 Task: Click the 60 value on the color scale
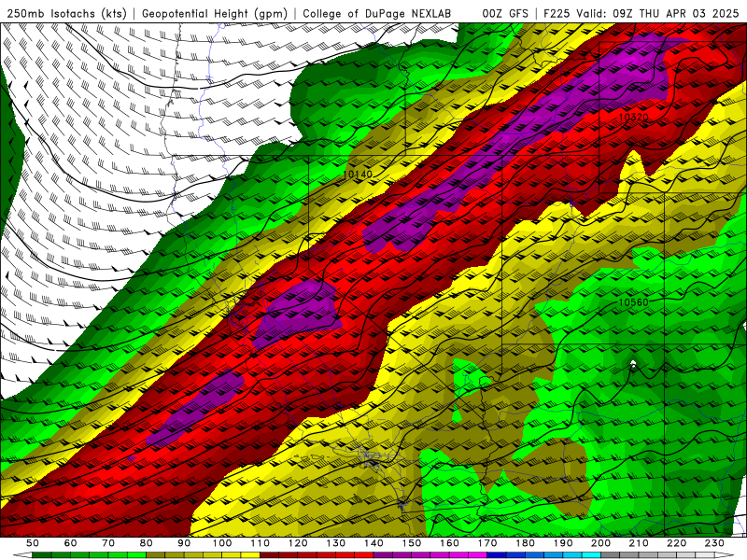(x=70, y=543)
